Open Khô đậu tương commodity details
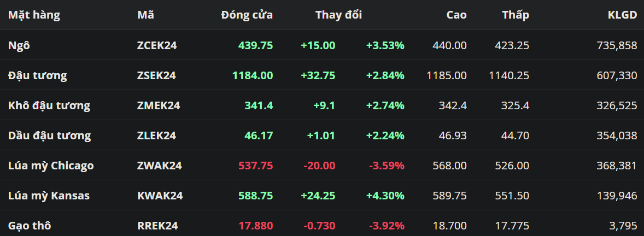Image resolution: width=644 pixels, height=236 pixels. tap(49, 105)
